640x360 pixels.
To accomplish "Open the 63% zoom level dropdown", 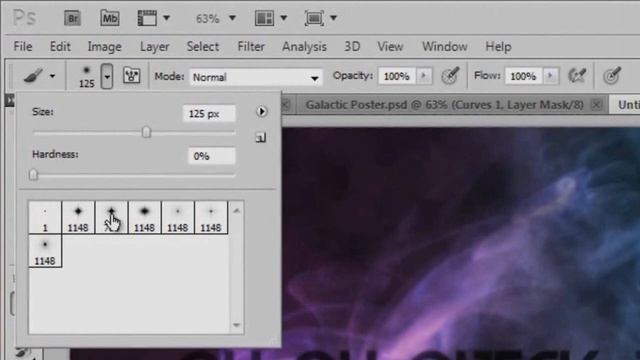I will tap(232, 18).
